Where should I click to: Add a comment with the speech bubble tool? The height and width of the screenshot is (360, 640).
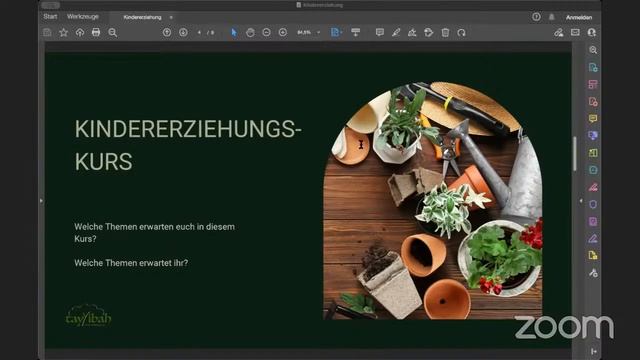tap(380, 32)
